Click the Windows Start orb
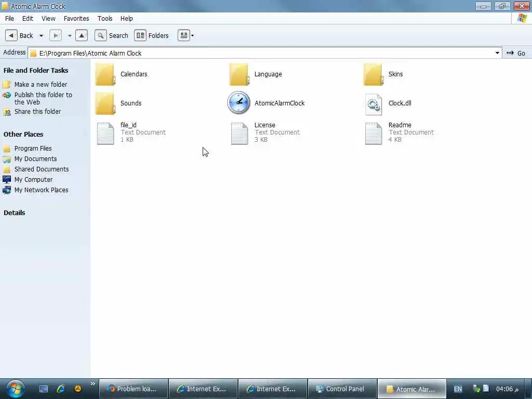This screenshot has height=399, width=532. [15, 389]
